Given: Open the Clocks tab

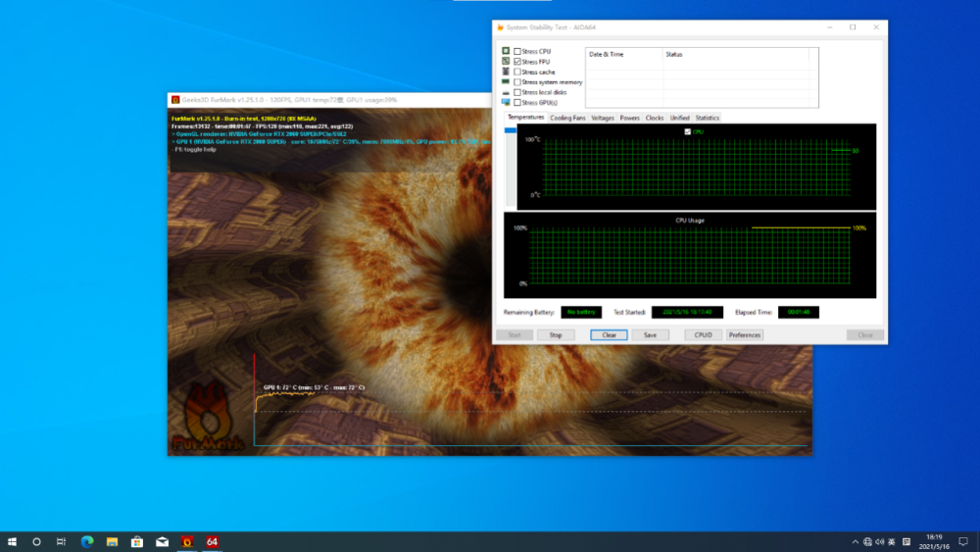Looking at the screenshot, I should [x=655, y=118].
